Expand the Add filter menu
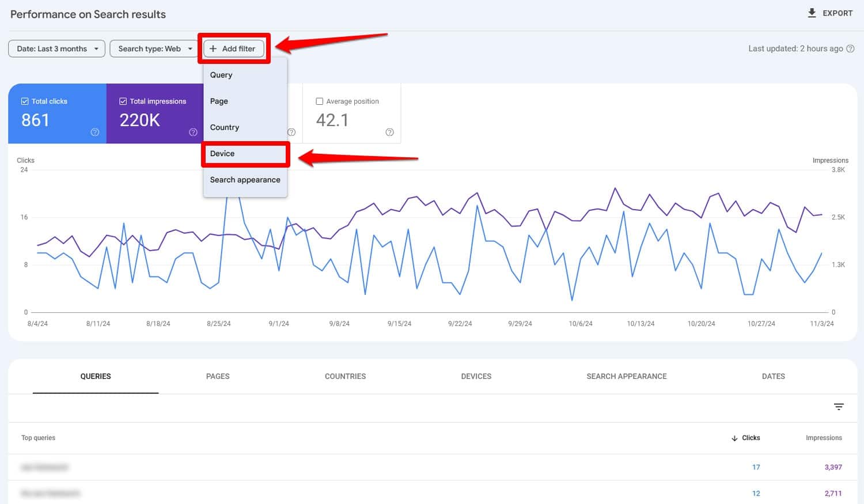864x504 pixels. tap(234, 48)
